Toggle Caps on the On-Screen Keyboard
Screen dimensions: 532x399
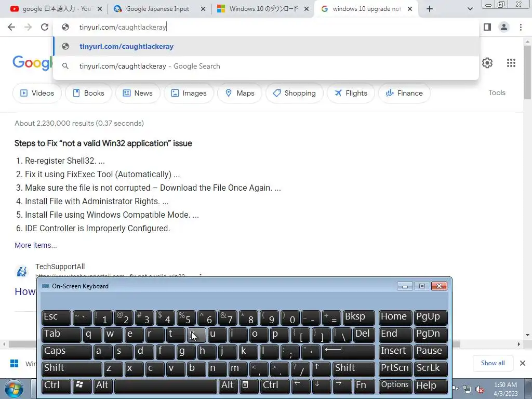click(x=66, y=352)
